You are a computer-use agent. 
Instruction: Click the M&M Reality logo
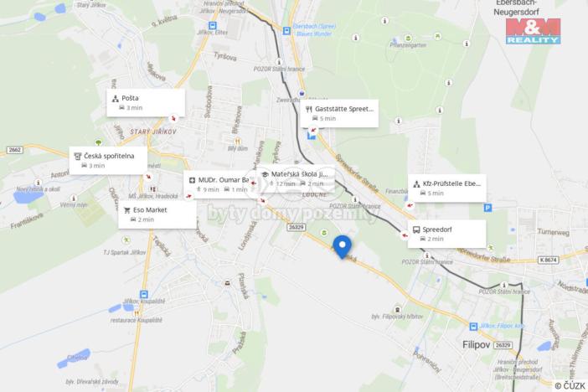[x=534, y=32]
